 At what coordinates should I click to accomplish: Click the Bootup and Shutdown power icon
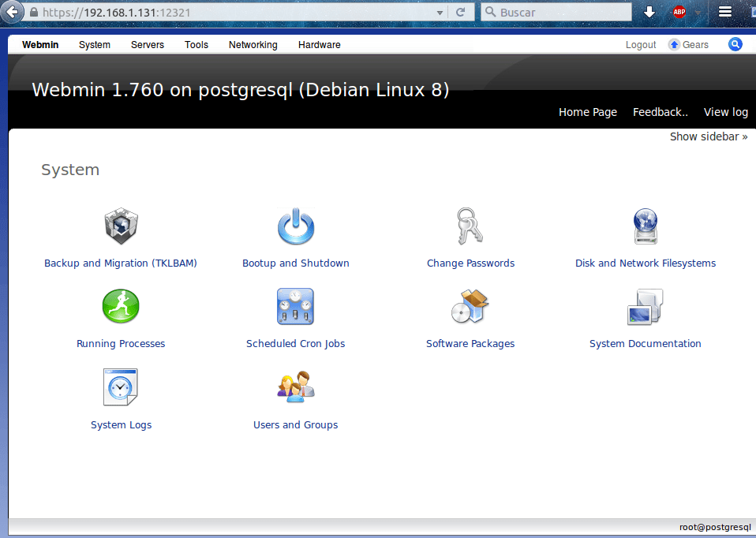(x=296, y=227)
